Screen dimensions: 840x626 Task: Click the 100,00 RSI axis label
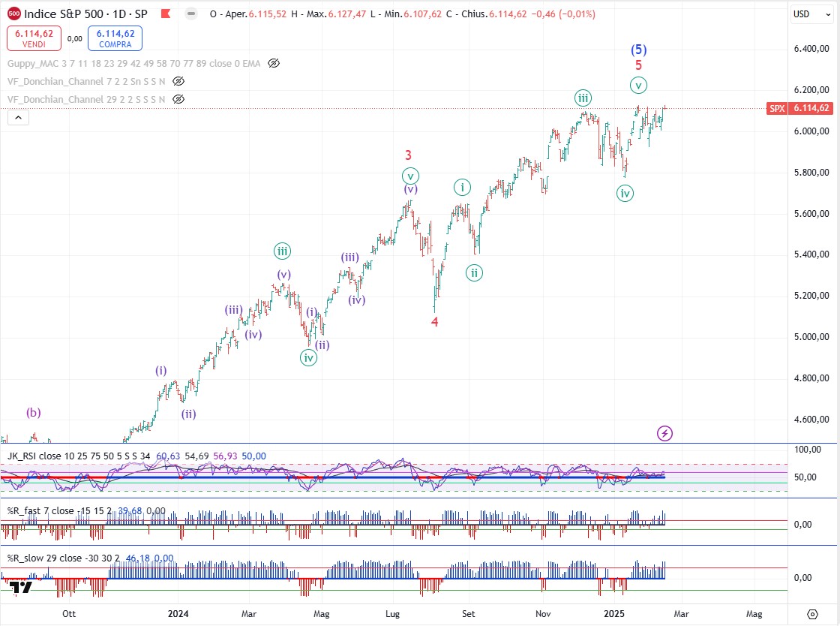pos(807,450)
